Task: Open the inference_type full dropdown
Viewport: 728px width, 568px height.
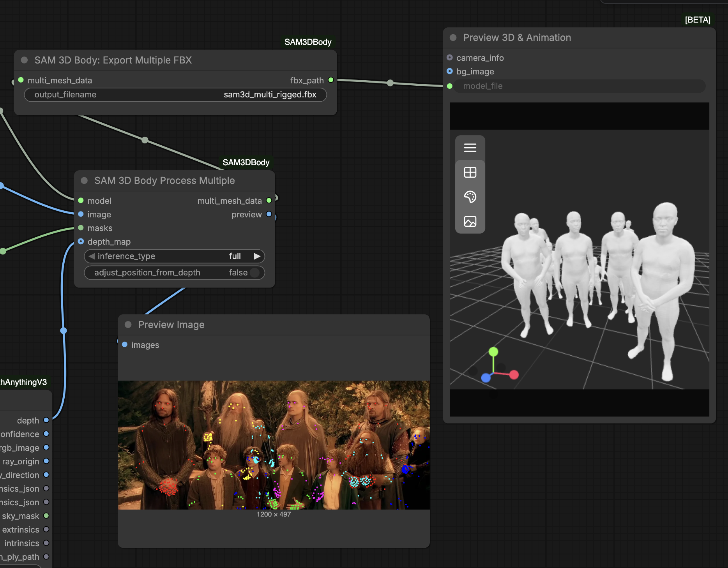Action: pos(175,256)
